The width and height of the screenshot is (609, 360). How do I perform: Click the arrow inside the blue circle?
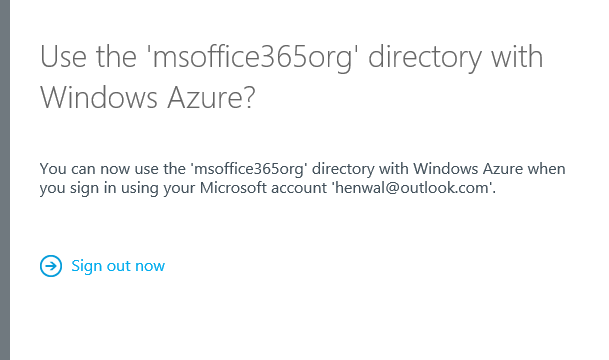[x=51, y=266]
